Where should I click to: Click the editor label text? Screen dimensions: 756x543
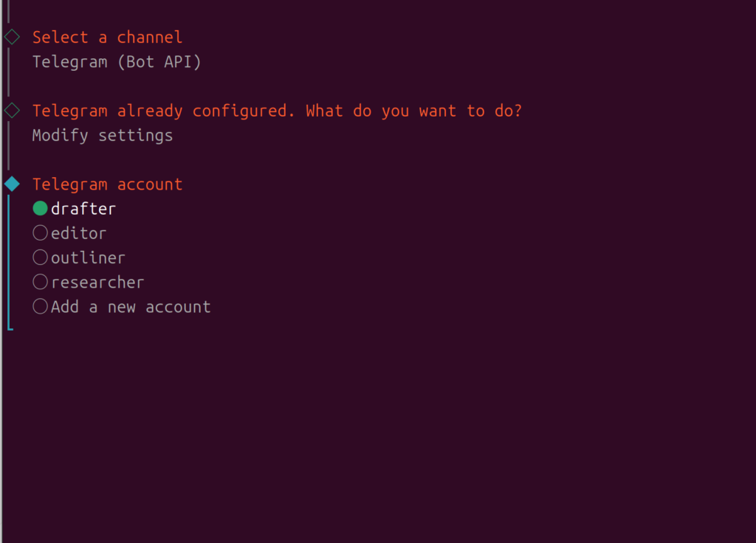[x=78, y=233]
